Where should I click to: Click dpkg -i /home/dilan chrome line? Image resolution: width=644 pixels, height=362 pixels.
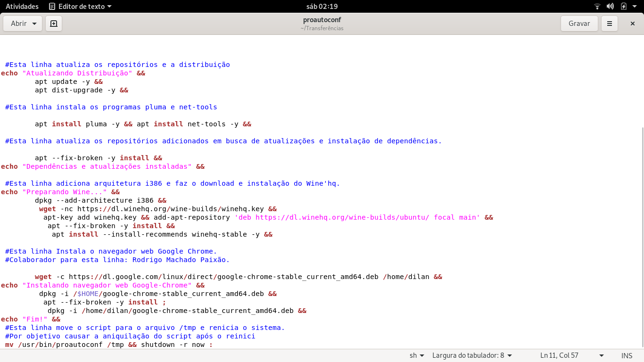(x=177, y=311)
